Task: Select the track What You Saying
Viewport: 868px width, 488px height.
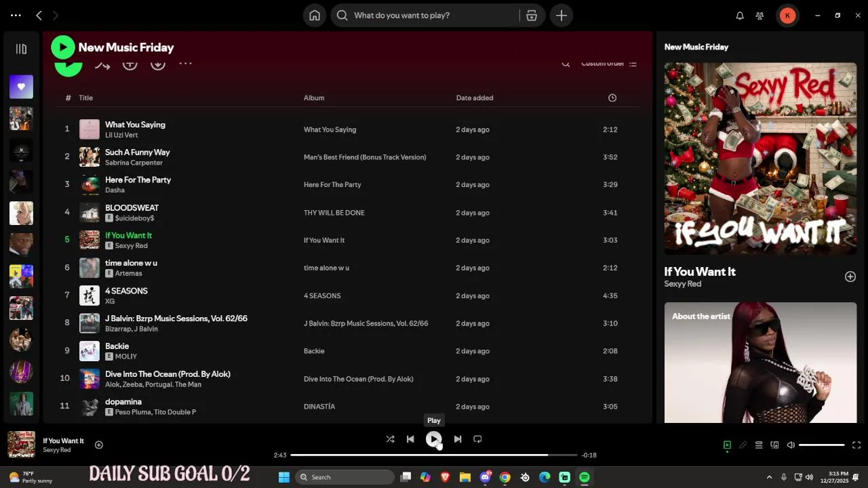Action: [135, 125]
